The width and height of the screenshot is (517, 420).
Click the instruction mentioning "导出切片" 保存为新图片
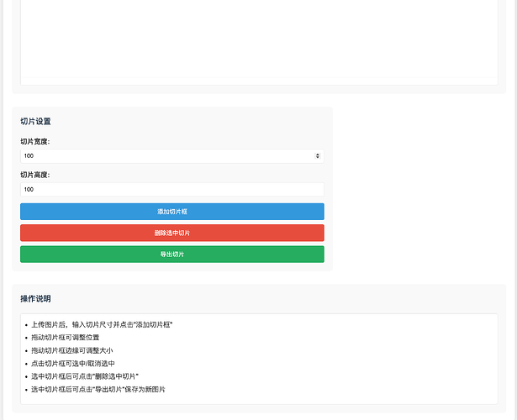coord(98,390)
